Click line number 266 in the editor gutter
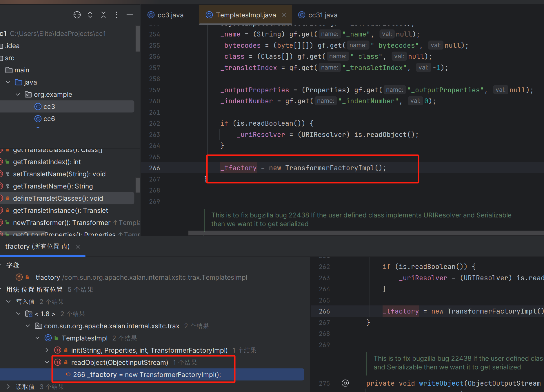Image resolution: width=544 pixels, height=392 pixels. click(x=154, y=168)
